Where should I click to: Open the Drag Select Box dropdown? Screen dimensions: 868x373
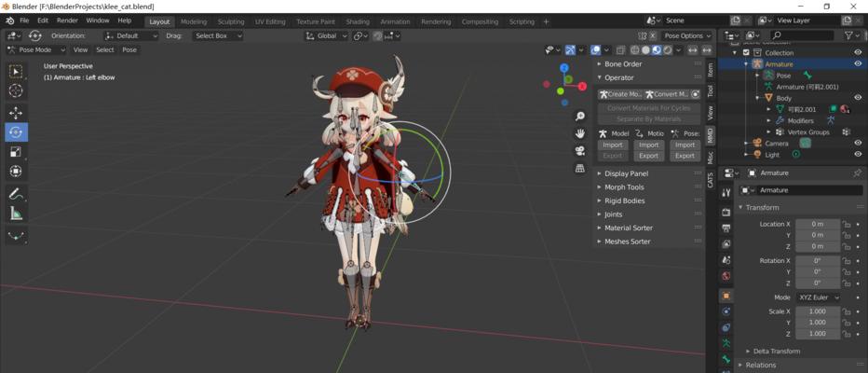click(x=218, y=35)
